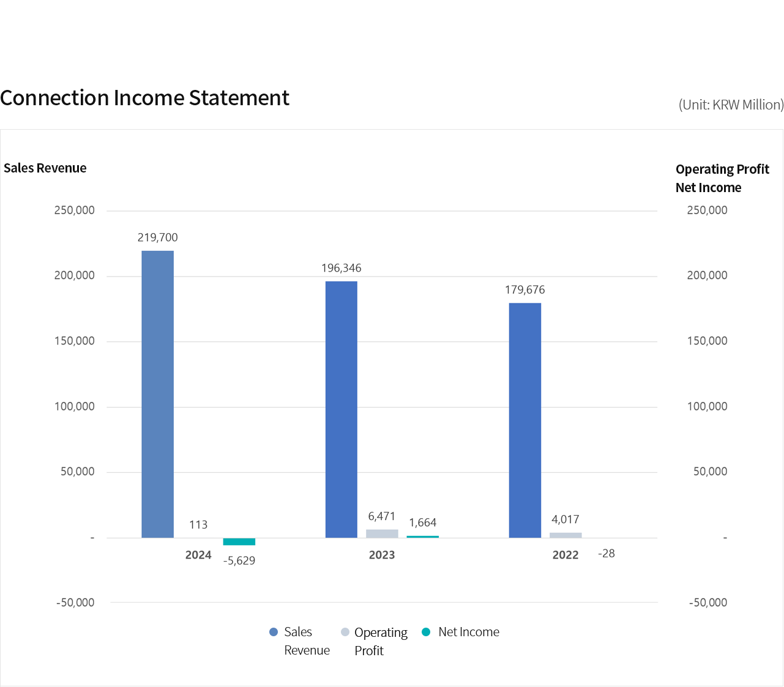This screenshot has width=784, height=687.
Task: Click the right axis 200,000 tick label
Action: (707, 275)
